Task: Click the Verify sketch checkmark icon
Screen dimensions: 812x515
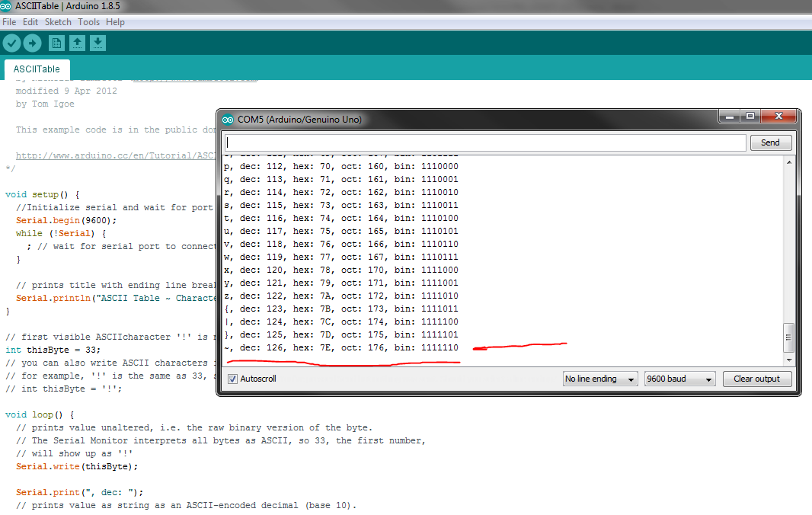Action: (11, 43)
